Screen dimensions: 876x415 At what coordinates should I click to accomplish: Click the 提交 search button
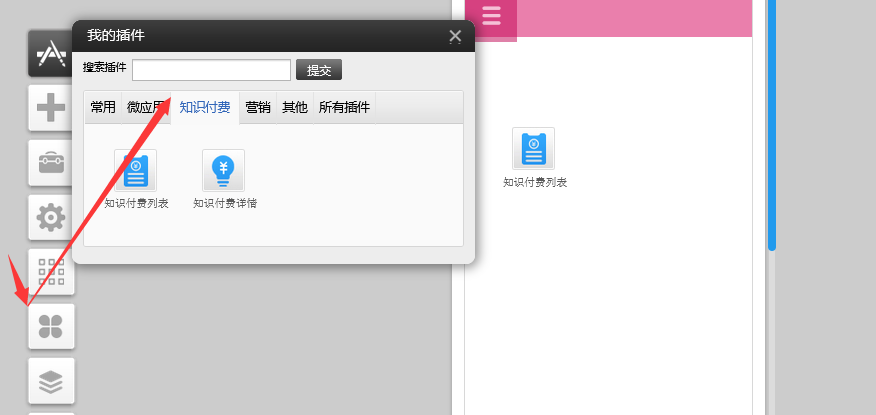pos(319,70)
